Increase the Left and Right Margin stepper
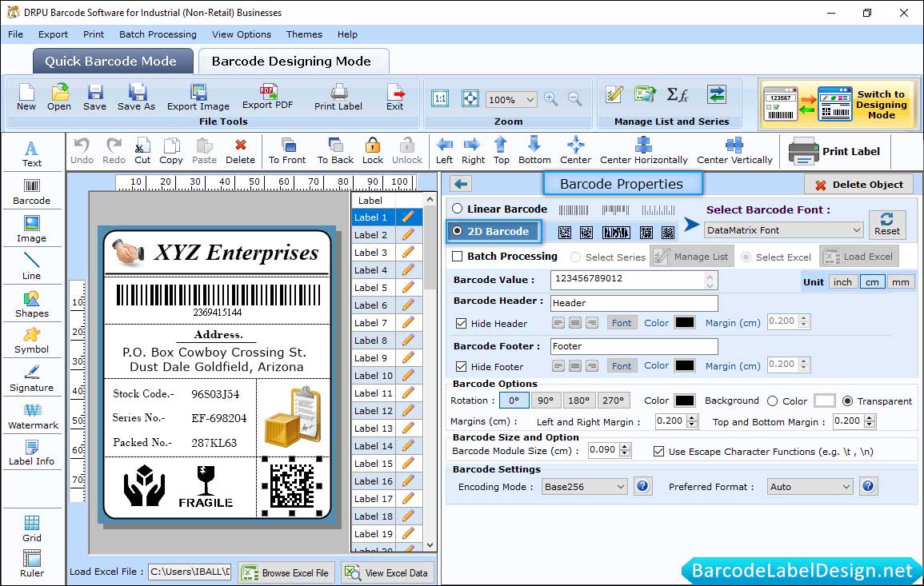Viewport: 924px width, 586px height. pos(693,417)
